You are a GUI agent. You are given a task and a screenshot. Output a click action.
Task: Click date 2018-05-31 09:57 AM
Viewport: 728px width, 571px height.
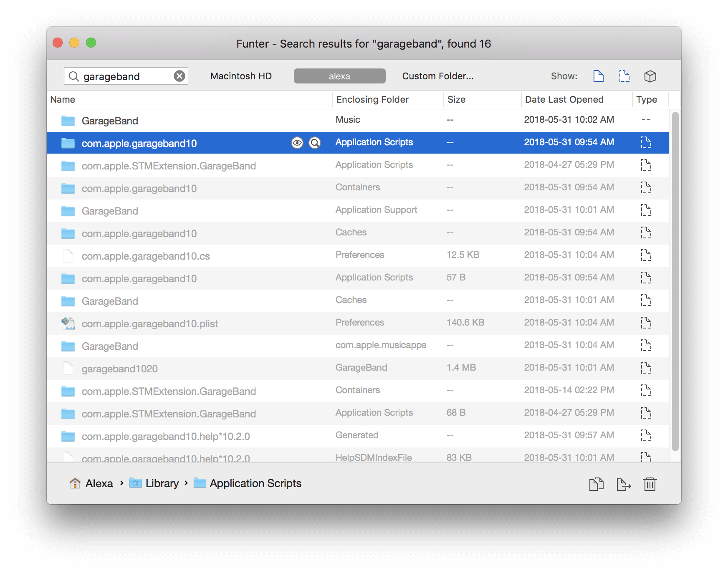pyautogui.click(x=569, y=435)
